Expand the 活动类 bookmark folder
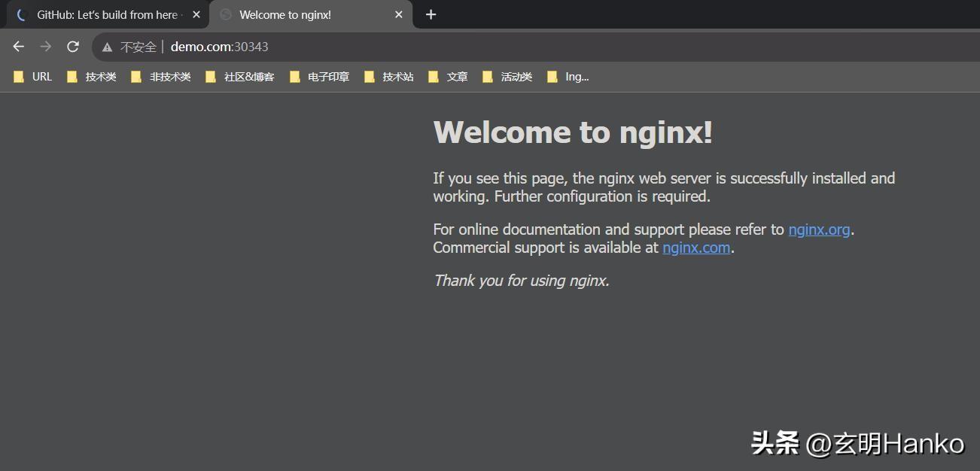 (508, 77)
